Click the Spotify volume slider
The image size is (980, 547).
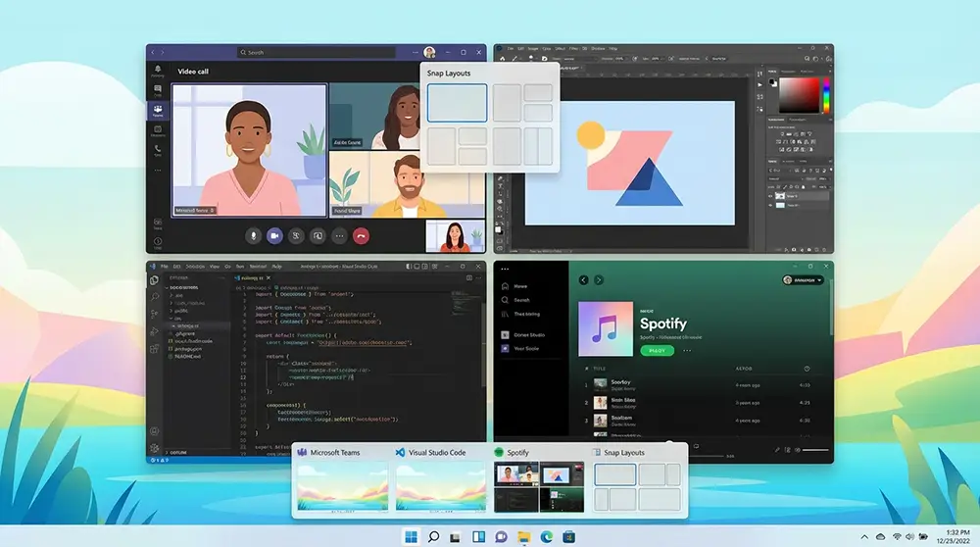pyautogui.click(x=815, y=450)
